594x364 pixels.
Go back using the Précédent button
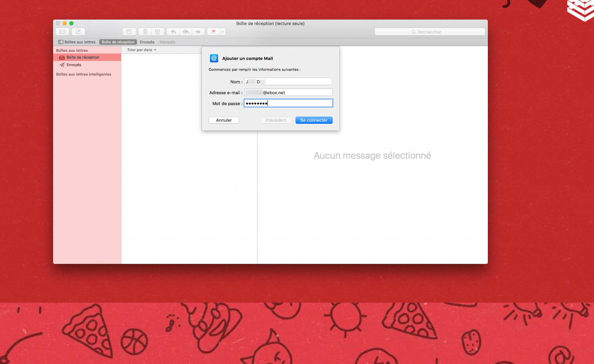point(276,120)
